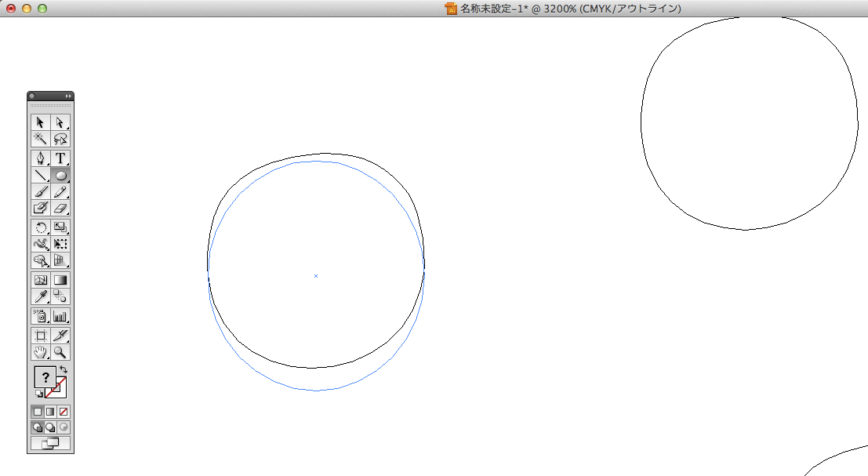Click the Fill color box with question mark
The width and height of the screenshot is (868, 476).
(x=45, y=377)
